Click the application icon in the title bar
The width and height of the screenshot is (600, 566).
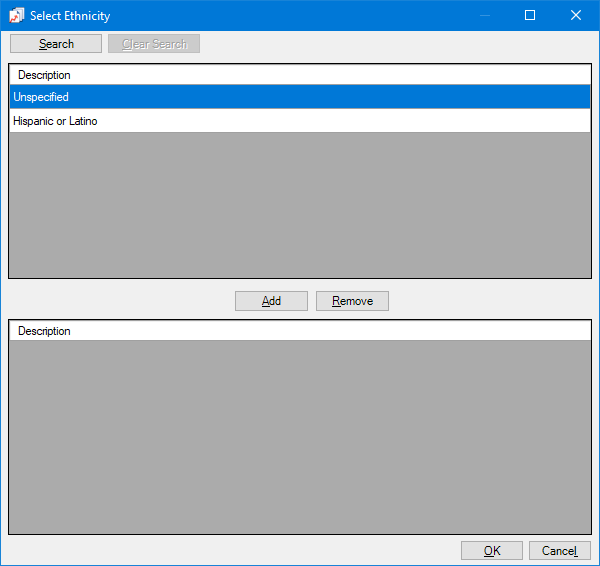(x=16, y=15)
